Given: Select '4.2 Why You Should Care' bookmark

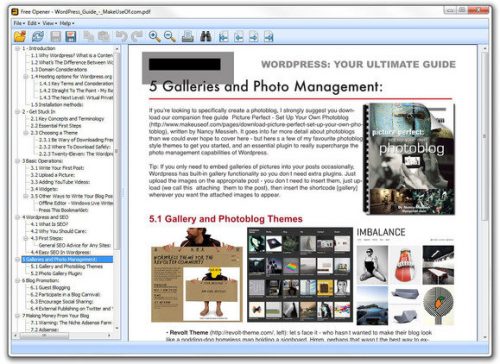Looking at the screenshot, I should click(x=59, y=231).
